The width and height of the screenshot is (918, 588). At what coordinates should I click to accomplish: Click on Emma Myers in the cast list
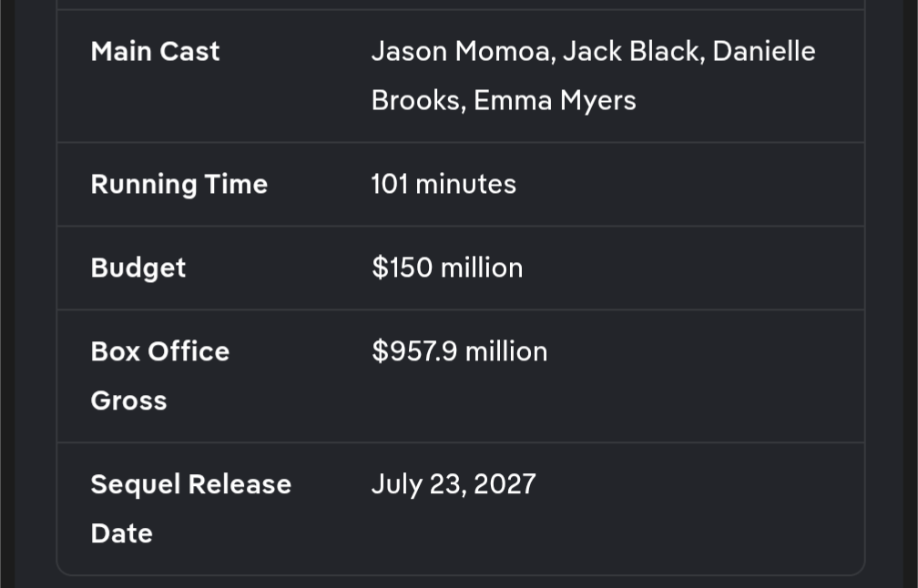pyautogui.click(x=555, y=100)
